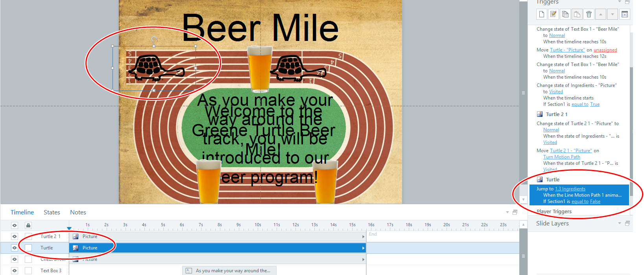Click the 1.3 Ingredients jump link

coord(570,189)
